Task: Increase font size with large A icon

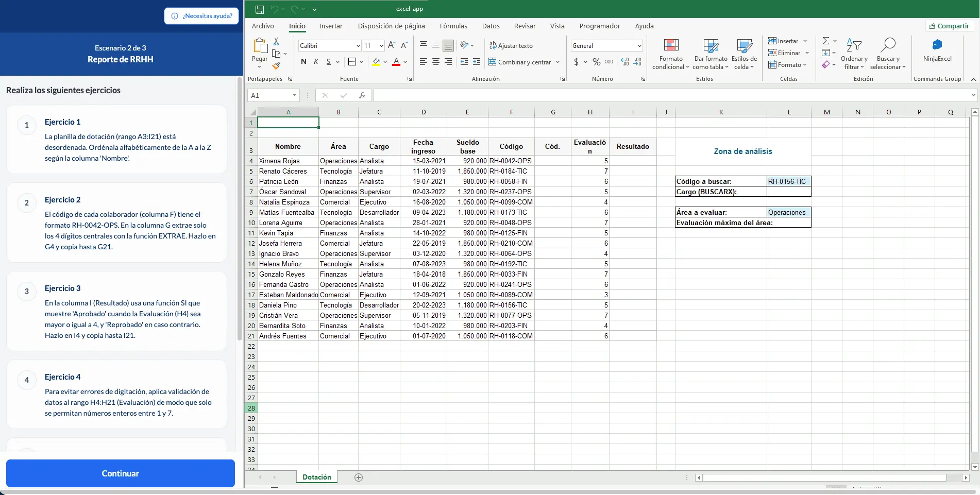Action: click(x=392, y=45)
